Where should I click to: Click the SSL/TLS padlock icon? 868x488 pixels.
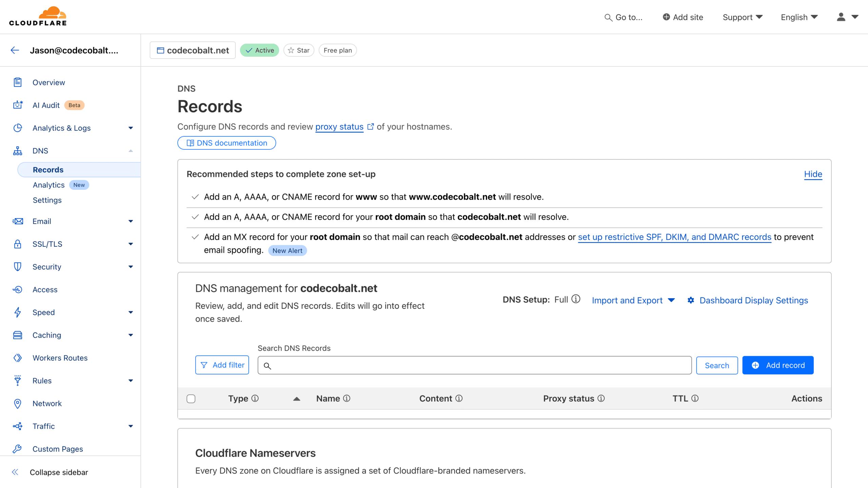click(x=17, y=244)
